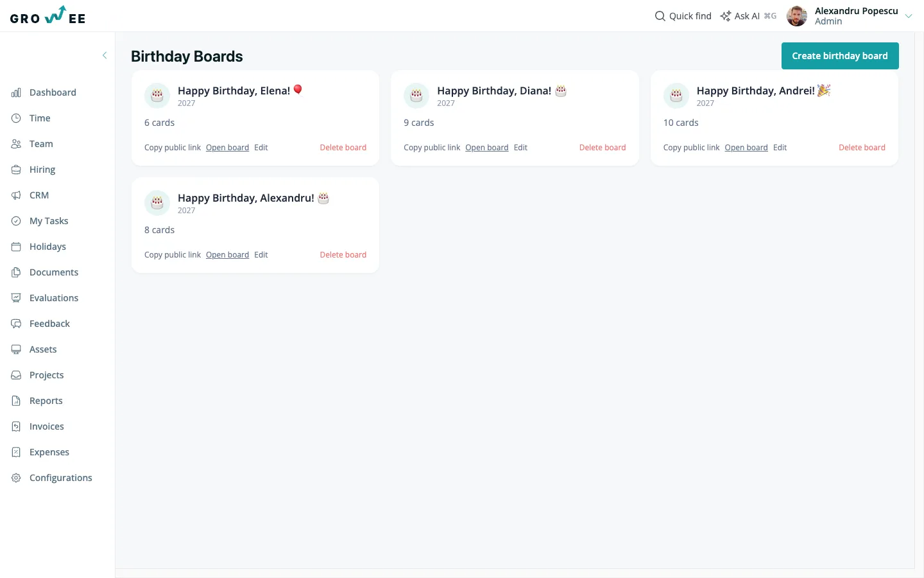Click the Ask AI sparkle icon
Screen dimensions: 924x578
pos(726,16)
